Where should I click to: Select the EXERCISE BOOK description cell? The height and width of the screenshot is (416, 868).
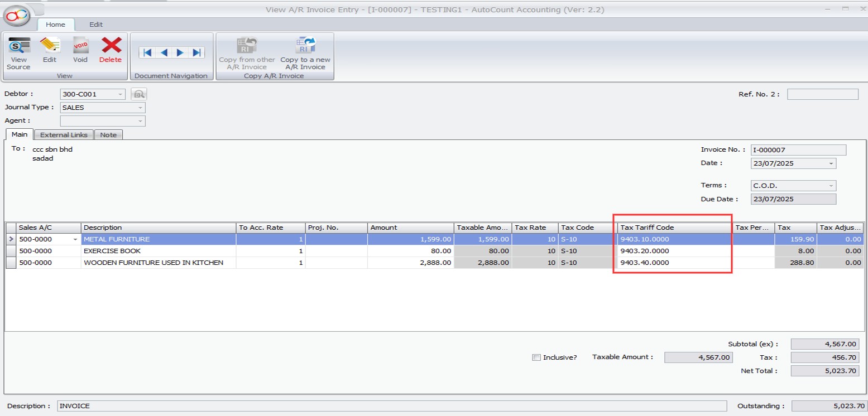click(159, 251)
